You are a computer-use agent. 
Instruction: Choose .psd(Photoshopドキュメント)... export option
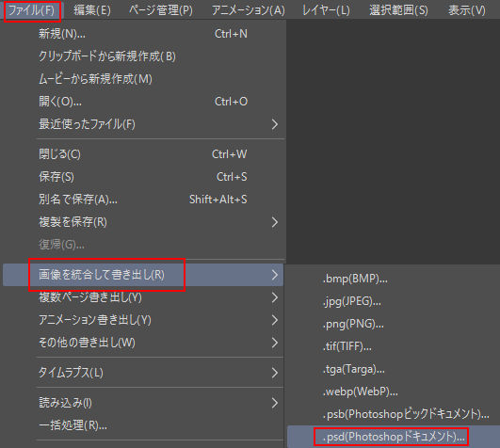(394, 437)
